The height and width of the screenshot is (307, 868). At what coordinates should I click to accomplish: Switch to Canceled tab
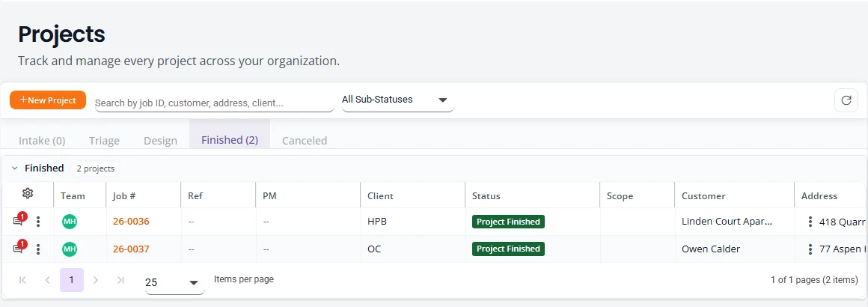point(305,140)
